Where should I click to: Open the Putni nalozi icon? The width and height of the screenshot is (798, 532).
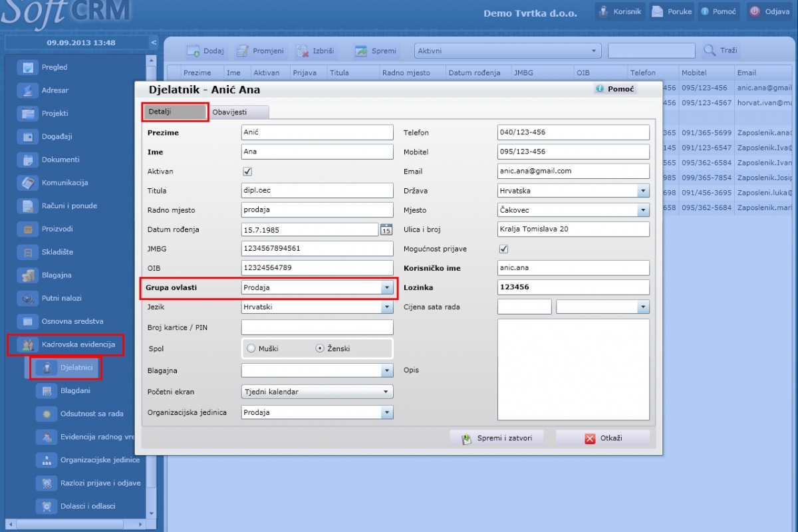pyautogui.click(x=28, y=299)
